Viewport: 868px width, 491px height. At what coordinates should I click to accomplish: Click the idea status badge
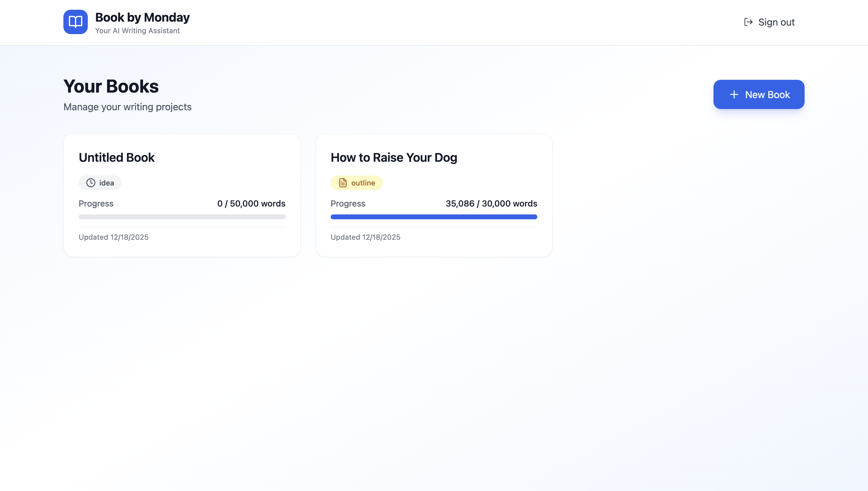pos(100,183)
